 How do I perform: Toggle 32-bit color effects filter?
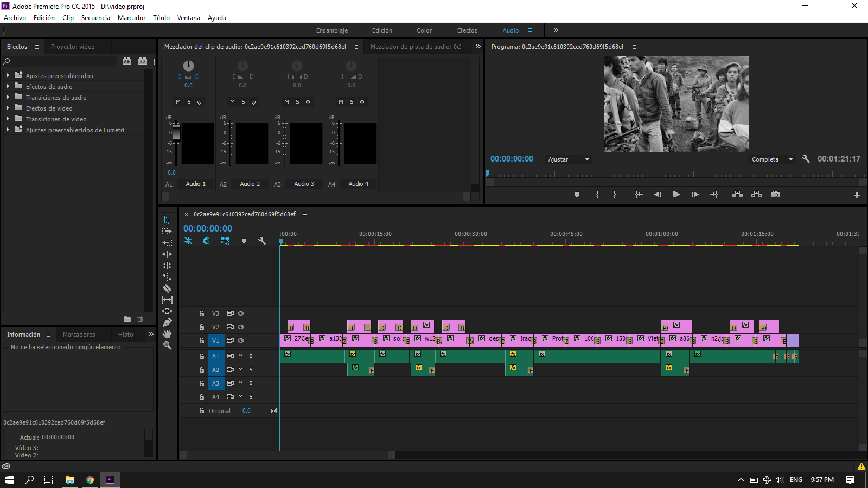tap(143, 61)
